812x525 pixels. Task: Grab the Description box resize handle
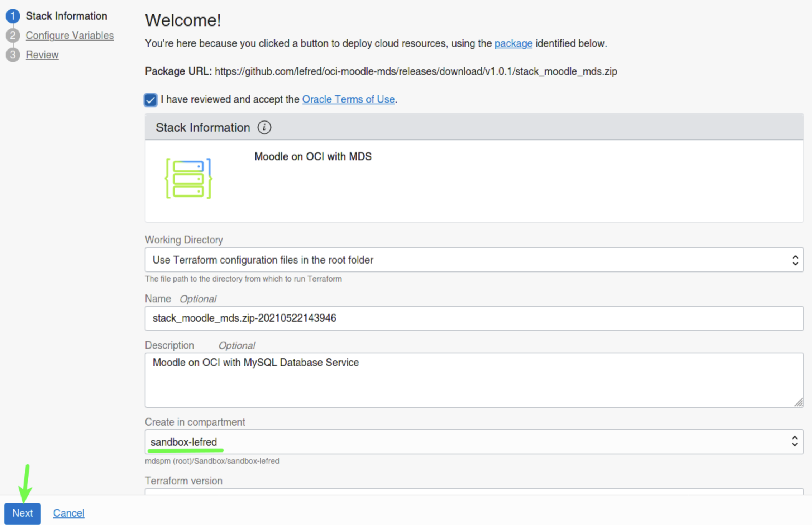click(799, 403)
